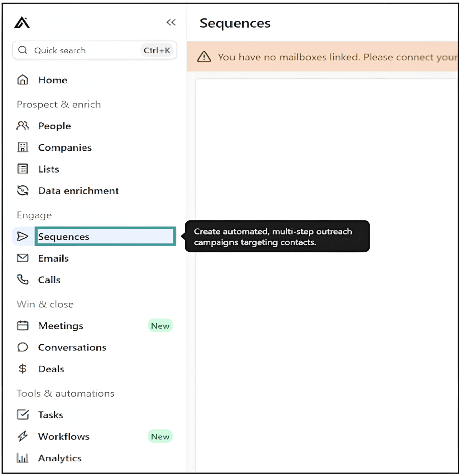Click the Tasks checkbox icon

[23, 414]
